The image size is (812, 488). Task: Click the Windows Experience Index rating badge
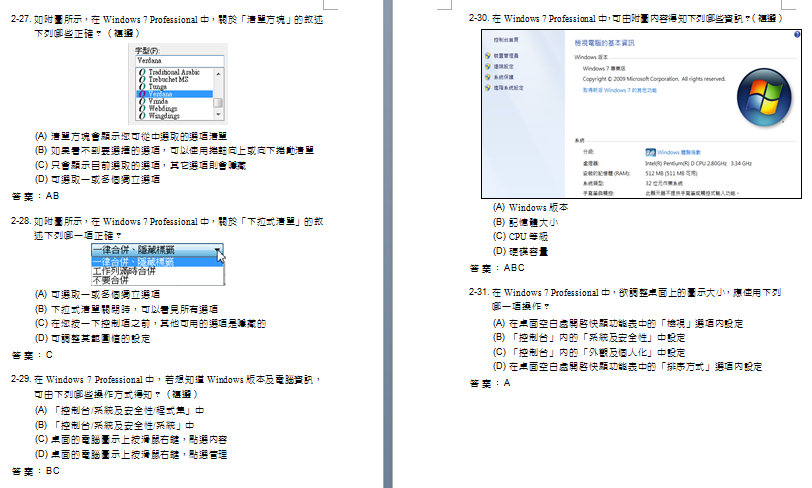[650, 152]
